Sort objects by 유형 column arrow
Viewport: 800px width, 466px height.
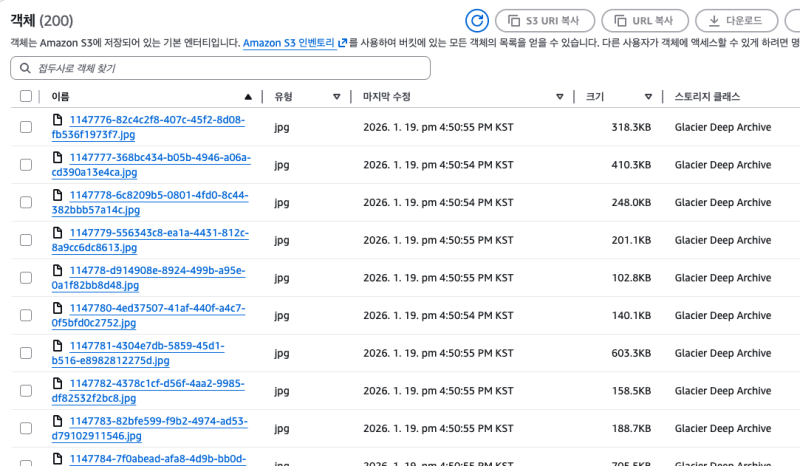(x=336, y=97)
